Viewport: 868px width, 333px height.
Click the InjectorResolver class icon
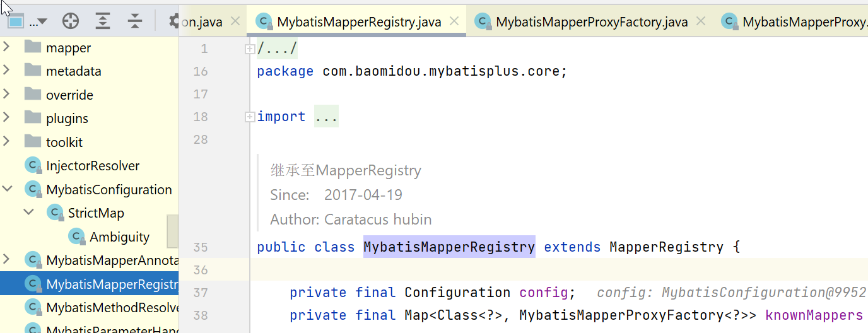coord(33,166)
